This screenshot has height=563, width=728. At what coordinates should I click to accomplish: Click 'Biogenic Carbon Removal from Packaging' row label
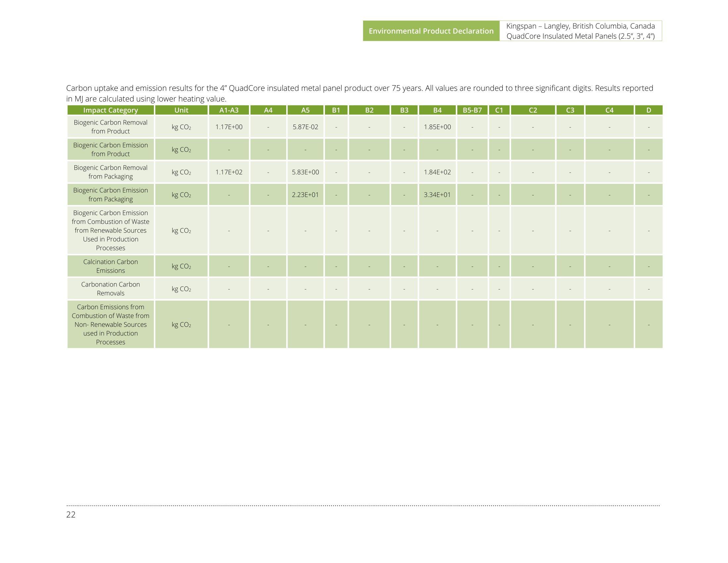pos(111,172)
